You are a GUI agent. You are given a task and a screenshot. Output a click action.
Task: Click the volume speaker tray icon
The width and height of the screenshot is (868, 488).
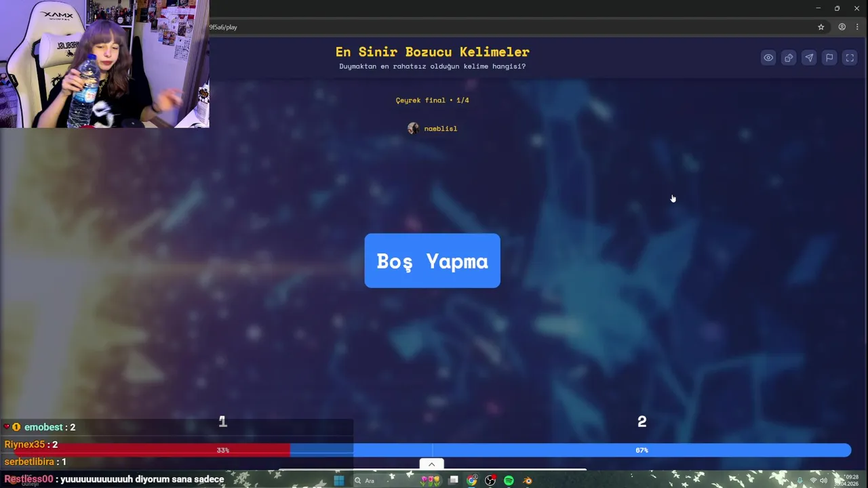[x=823, y=481]
